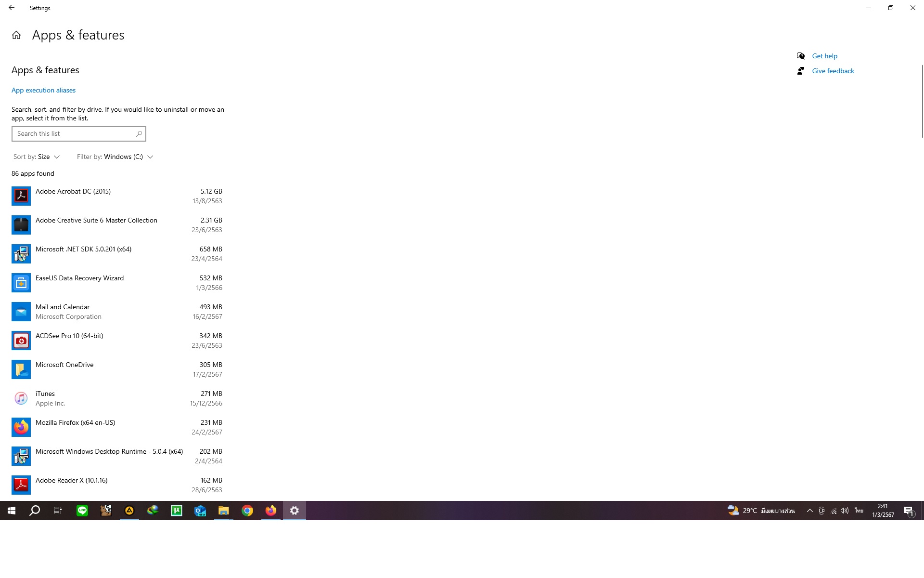Switch to Firefox from the taskbar
Screen dimensions: 924x578
tap(271, 511)
